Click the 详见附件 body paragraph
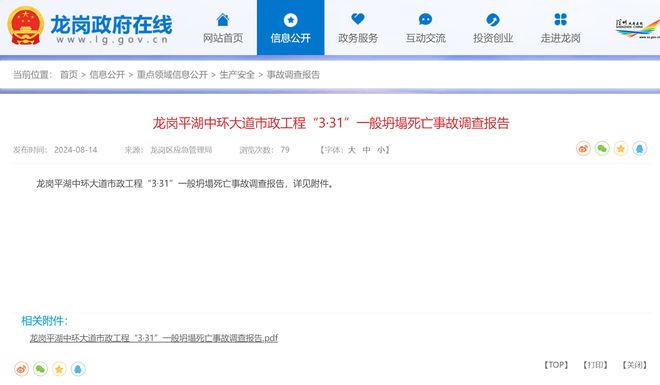Screen dimensions: 660x385 tap(185, 184)
